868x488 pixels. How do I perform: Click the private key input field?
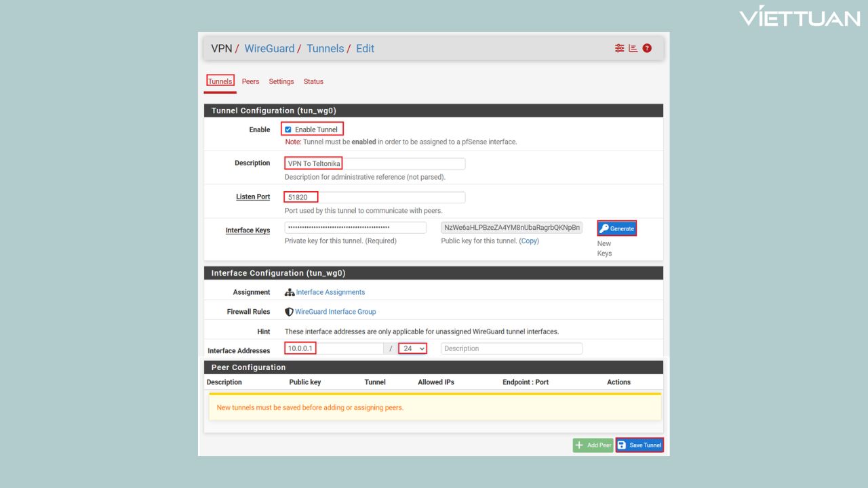(355, 228)
